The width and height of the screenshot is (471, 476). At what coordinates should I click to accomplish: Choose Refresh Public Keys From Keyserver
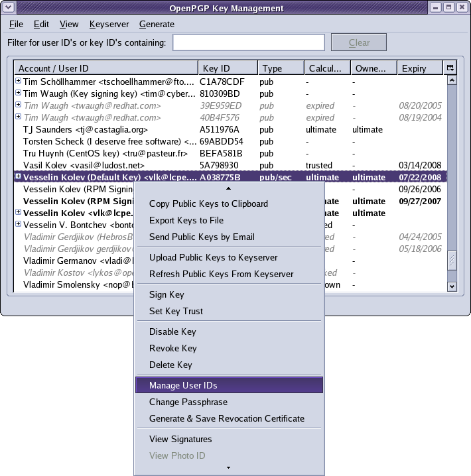coord(229,274)
